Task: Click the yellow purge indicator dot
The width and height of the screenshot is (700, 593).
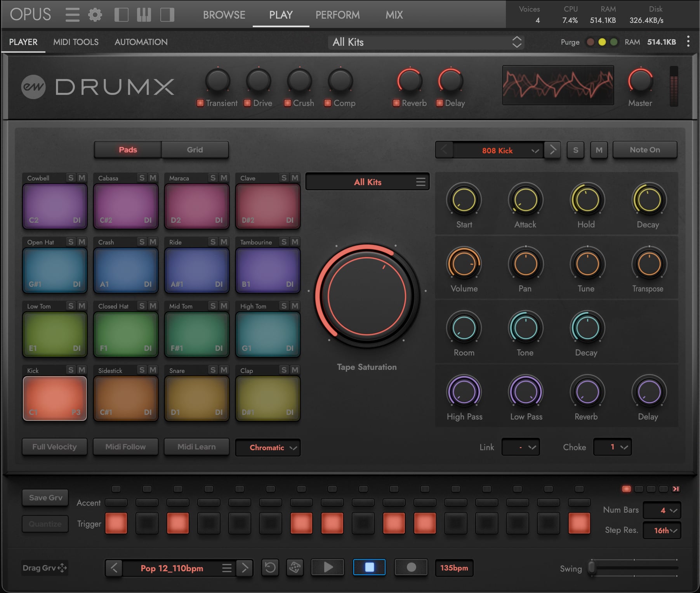Action: [602, 42]
